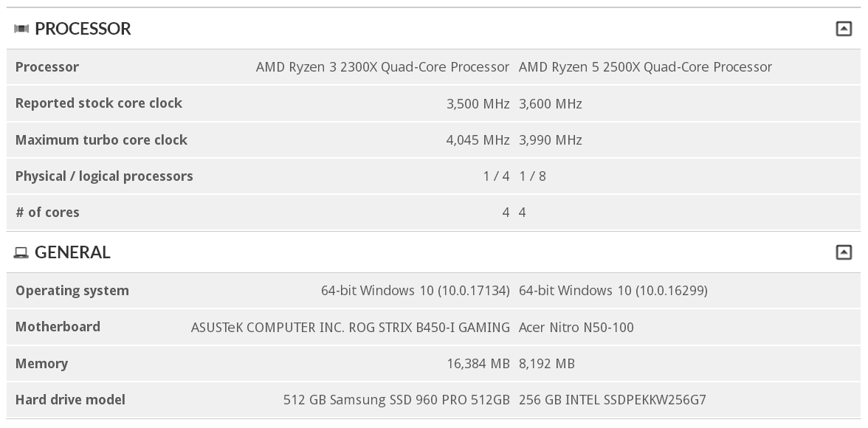
Task: Click the laptop icon beside GENERAL
Action: coord(21,253)
